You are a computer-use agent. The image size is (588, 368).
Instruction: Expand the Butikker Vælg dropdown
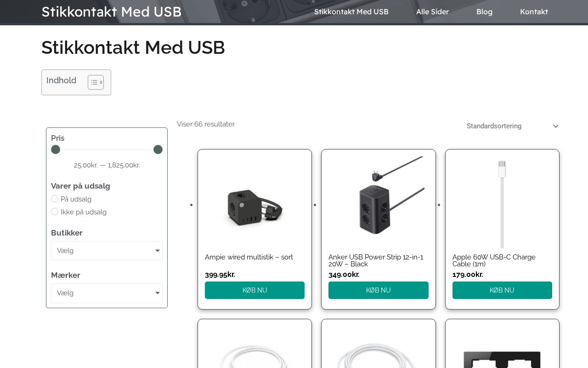point(107,251)
